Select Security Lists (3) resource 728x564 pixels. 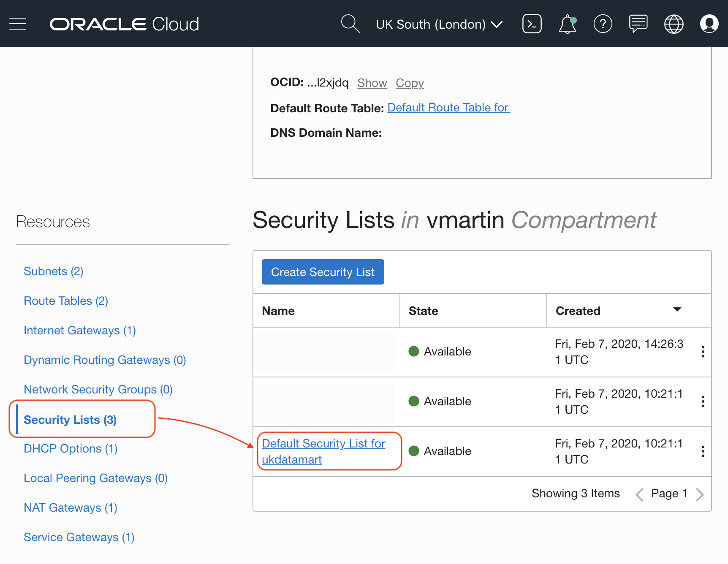[x=70, y=420]
